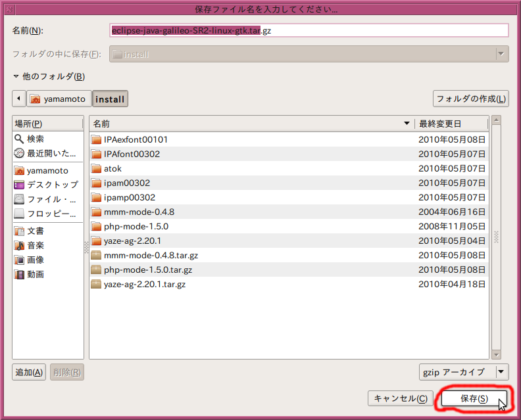Open Documents (文書) folder icon
Viewport: 521px width, 420px height.
pos(19,231)
